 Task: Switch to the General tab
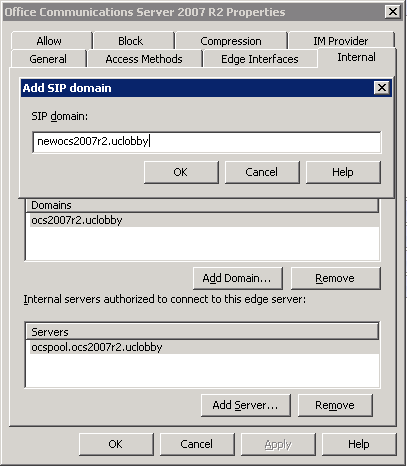coord(49,59)
